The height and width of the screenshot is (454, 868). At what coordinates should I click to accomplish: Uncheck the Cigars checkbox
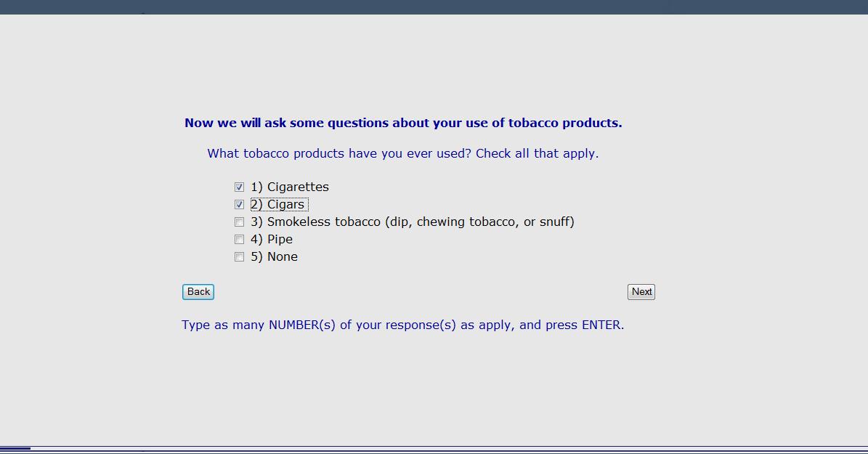[x=239, y=205]
